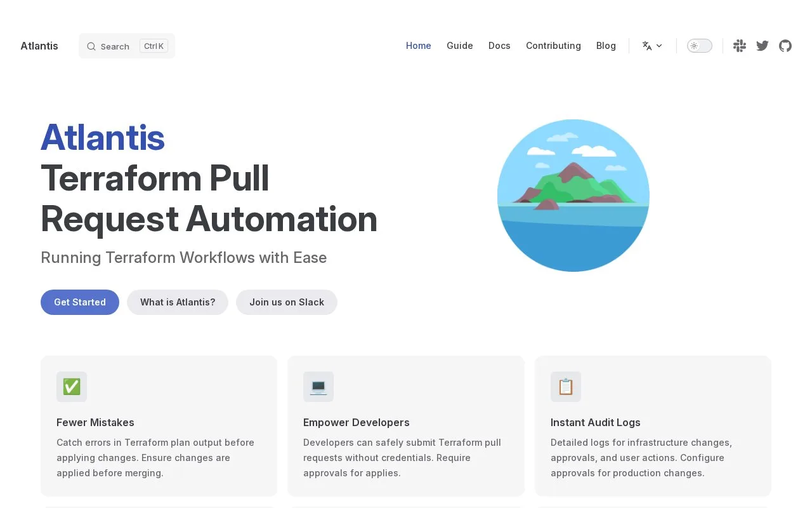Open the Docs nav item

point(499,46)
